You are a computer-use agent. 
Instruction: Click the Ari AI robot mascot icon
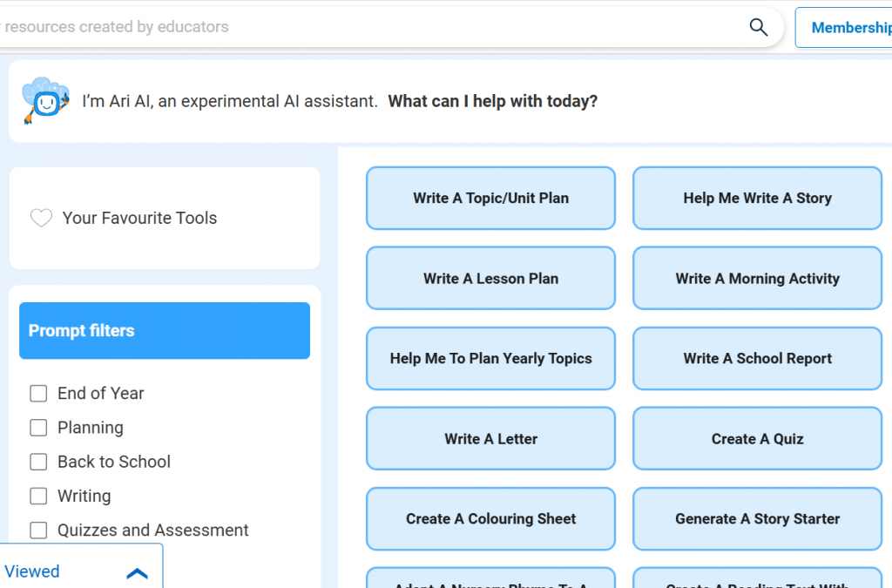45,101
